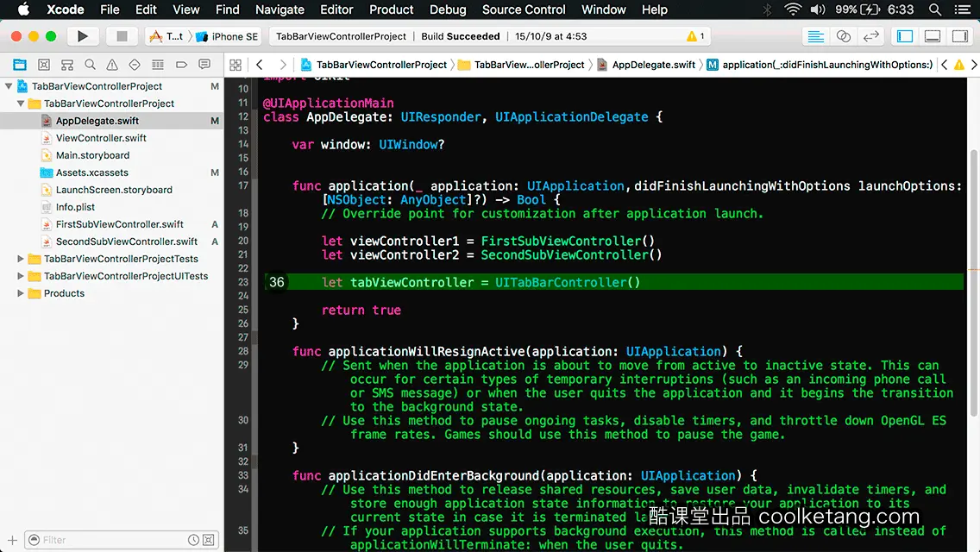Run the project with the Play button

click(x=82, y=36)
